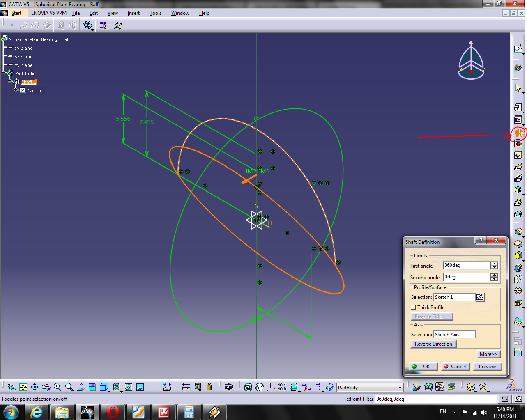527x420 pixels.
Task: Toggle the Hide/Show icon in bottom toolbar
Action: pyautogui.click(x=129, y=387)
